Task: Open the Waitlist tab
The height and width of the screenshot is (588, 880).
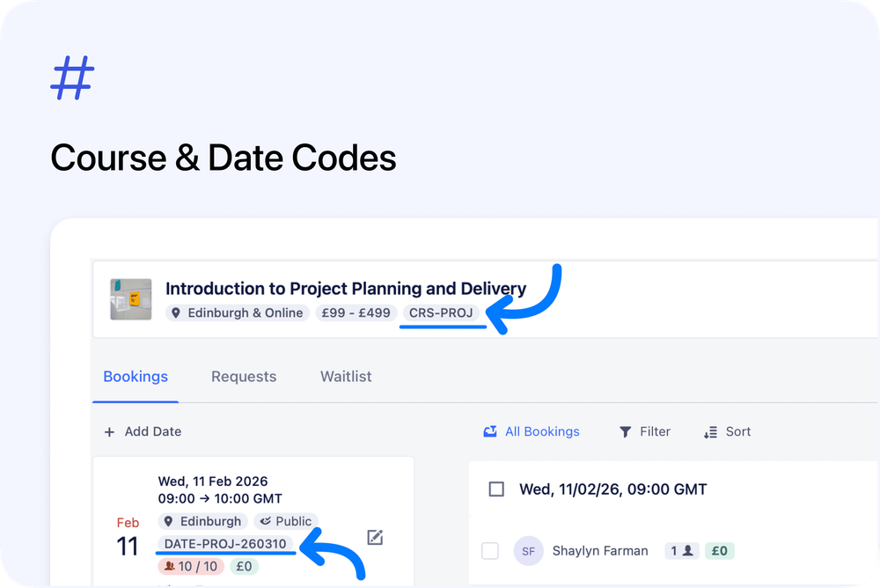Action: pos(346,376)
